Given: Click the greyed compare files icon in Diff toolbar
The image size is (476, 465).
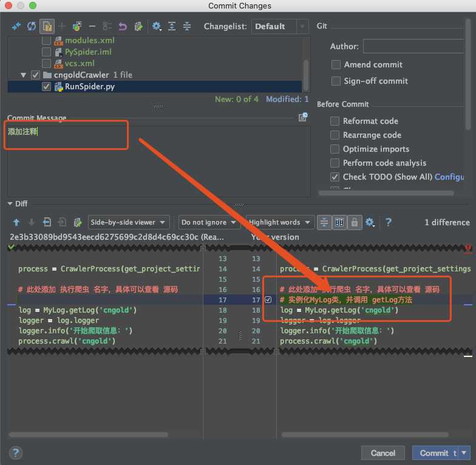Looking at the screenshot, I should click(x=62, y=222).
